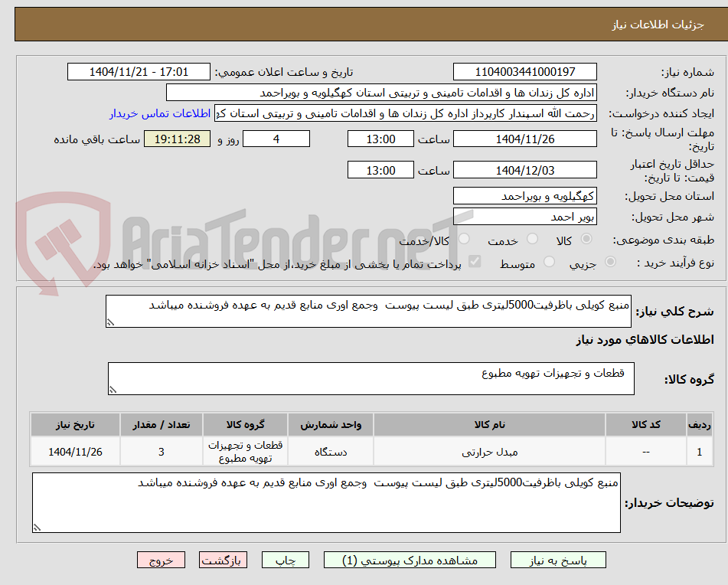This screenshot has height=585, width=728.
Task: Click resize handle of شرح کلی نیاز textarea
Action: (110, 322)
